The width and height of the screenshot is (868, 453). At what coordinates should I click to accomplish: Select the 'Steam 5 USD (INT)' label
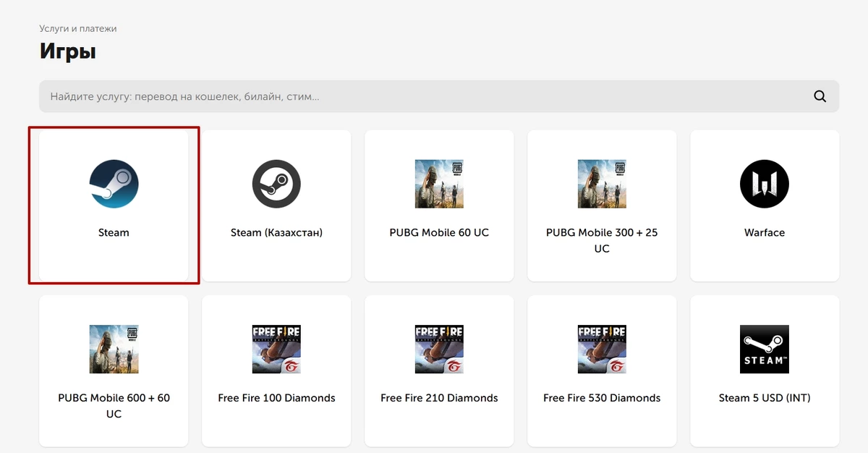tap(765, 398)
